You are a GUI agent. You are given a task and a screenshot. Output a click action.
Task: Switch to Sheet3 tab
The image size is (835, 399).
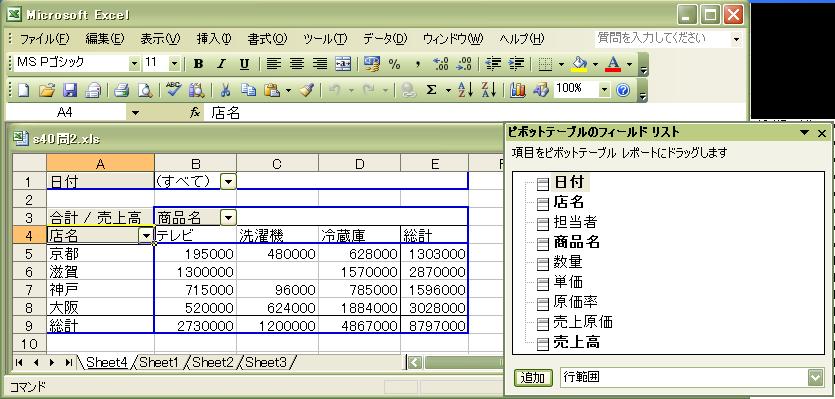(x=266, y=363)
